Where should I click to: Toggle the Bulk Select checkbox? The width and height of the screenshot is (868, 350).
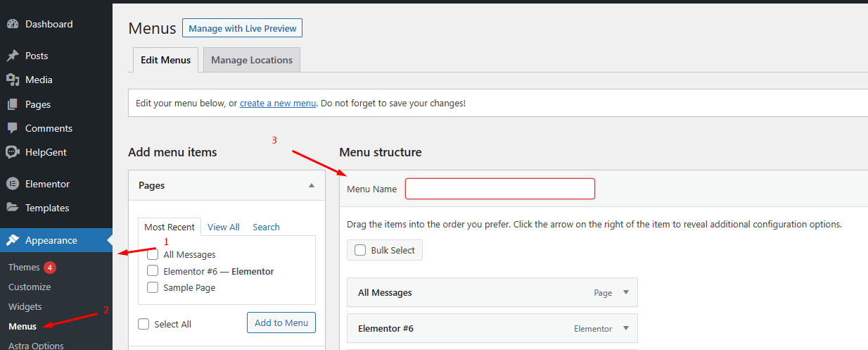(x=360, y=250)
